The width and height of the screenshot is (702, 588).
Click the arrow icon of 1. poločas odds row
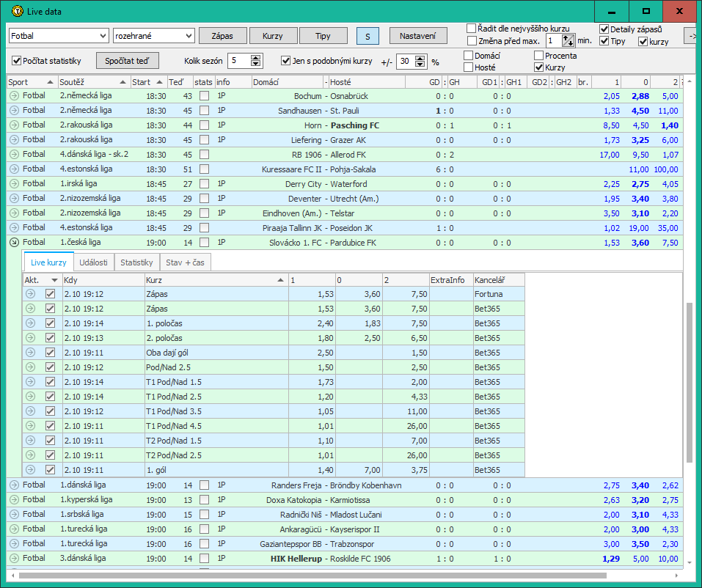click(x=31, y=323)
